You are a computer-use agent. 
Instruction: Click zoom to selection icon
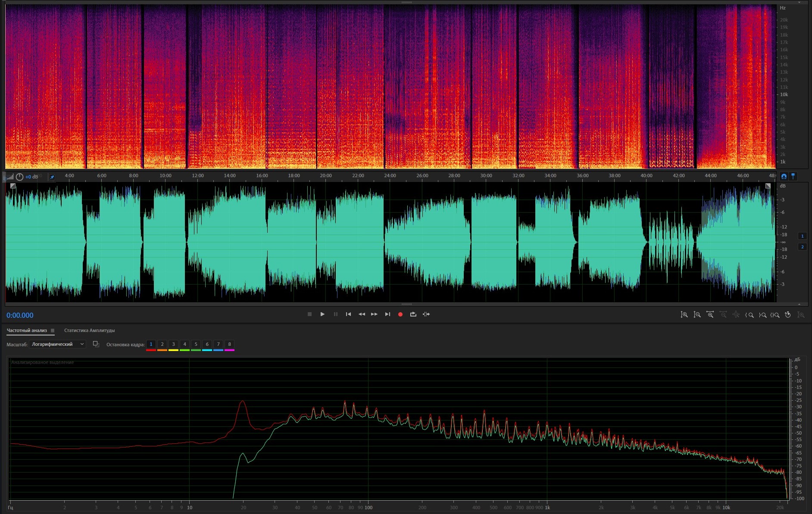775,315
